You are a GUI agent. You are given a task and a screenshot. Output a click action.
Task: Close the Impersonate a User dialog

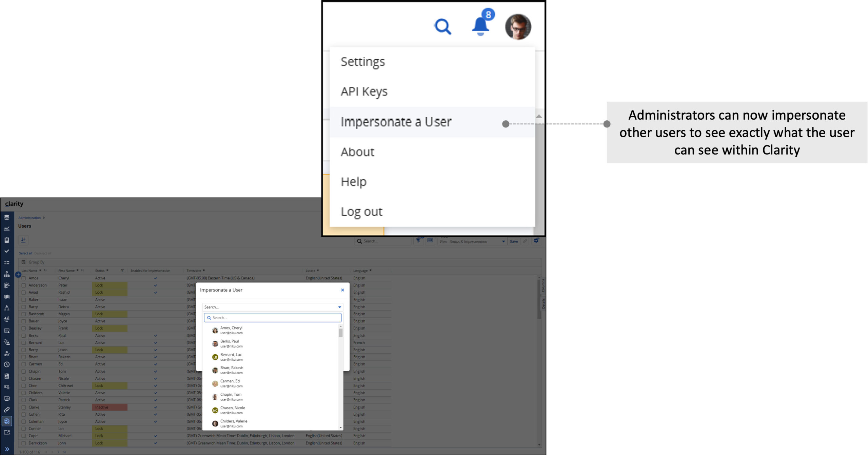[342, 290]
